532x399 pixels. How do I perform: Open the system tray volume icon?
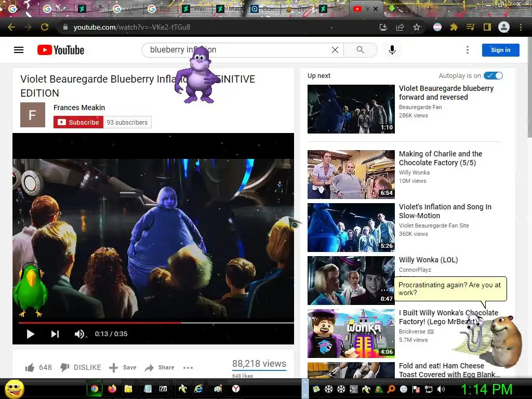[x=441, y=389]
